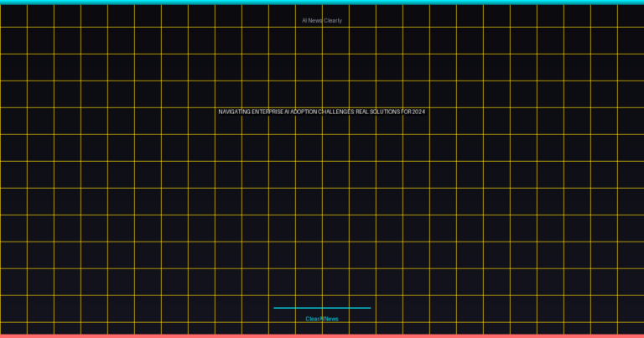The image size is (644, 338).
Task: Click the word "News" in the site title
Action: [x=315, y=20]
